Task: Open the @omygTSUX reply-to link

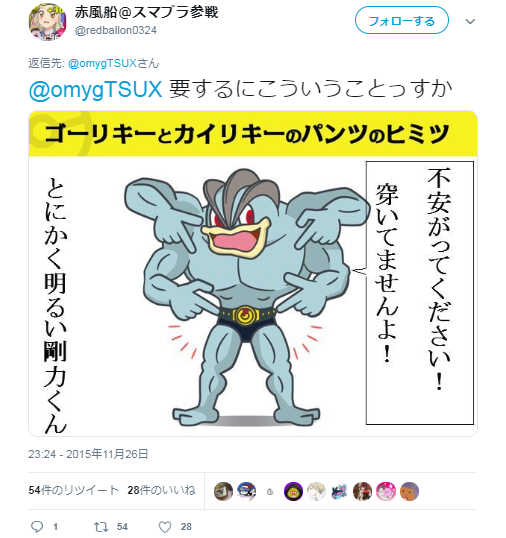Action: [x=103, y=63]
